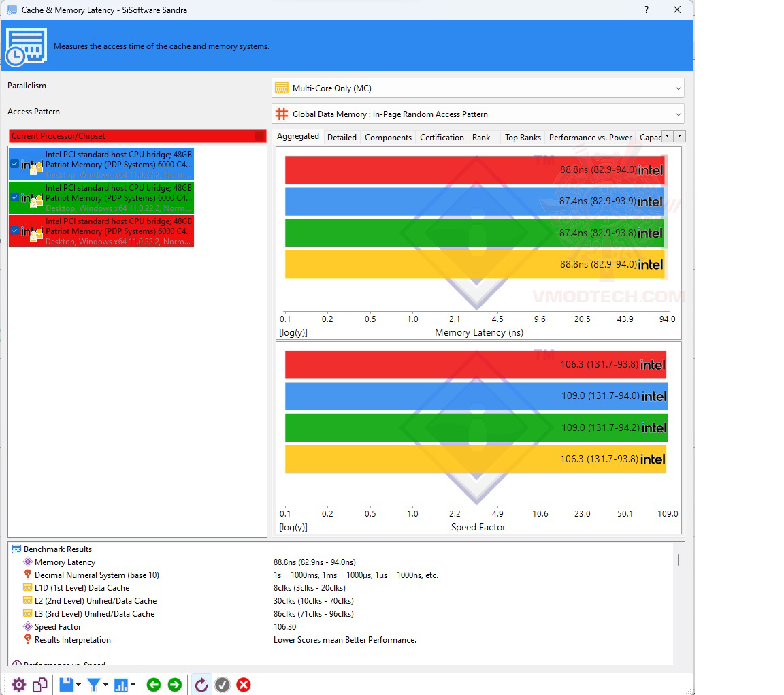This screenshot has height=695, width=784.
Task: Open the Parallelism Multi-Core Only dropdown
Action: click(x=478, y=88)
